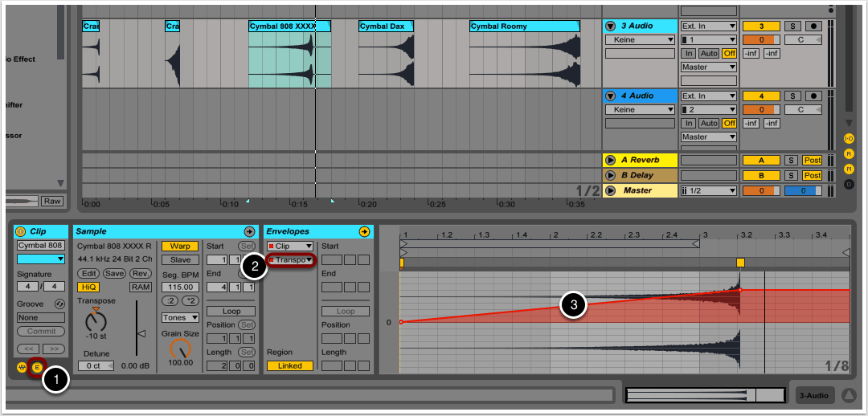Image resolution: width=868 pixels, height=416 pixels.
Task: Click the clip activator icon in Clip header
Action: pyautogui.click(x=21, y=231)
